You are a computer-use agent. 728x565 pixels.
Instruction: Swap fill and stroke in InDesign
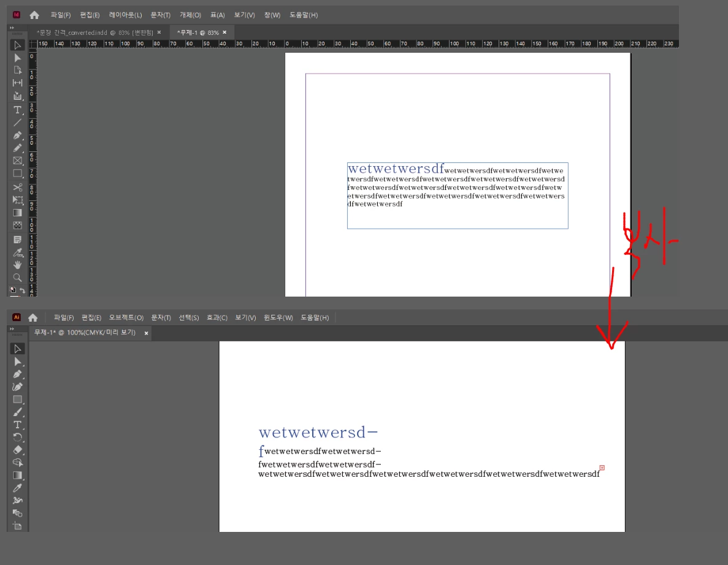22,290
